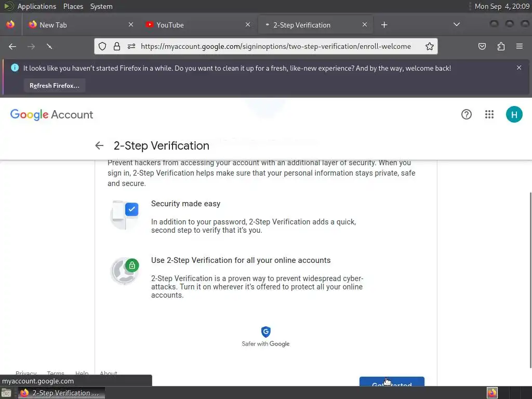532x399 pixels.
Task: Open the tracking protection shield icon
Action: pos(102,46)
